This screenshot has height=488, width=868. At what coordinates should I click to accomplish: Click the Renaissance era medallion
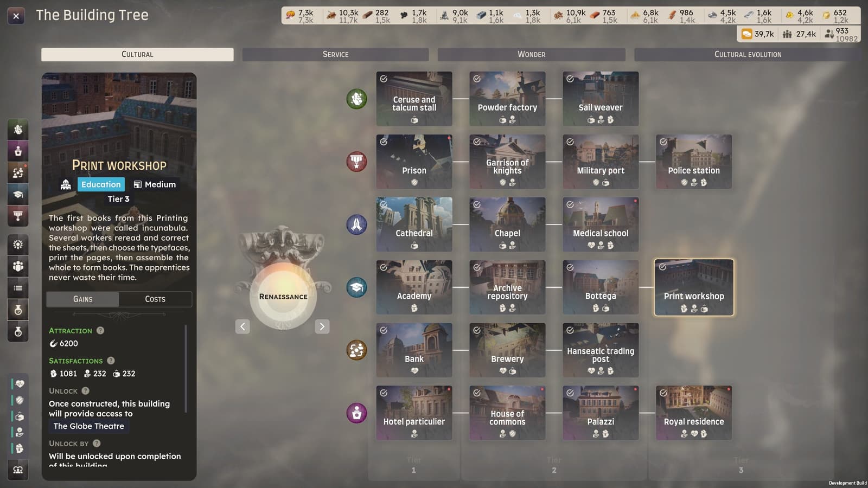coord(283,297)
